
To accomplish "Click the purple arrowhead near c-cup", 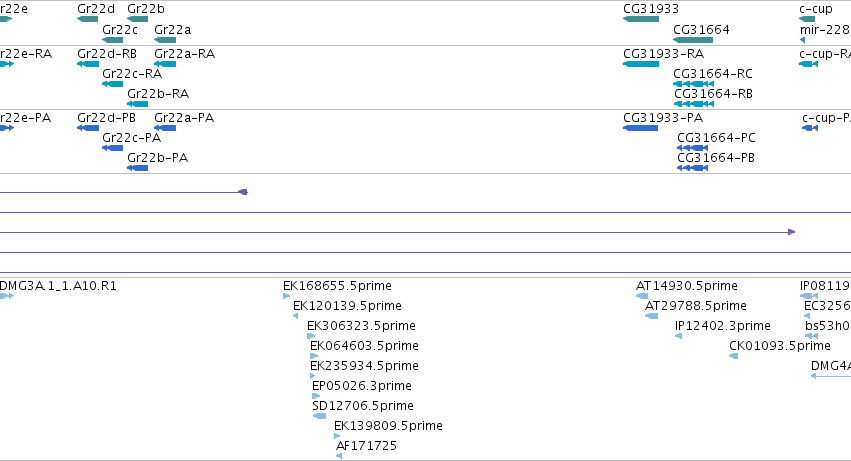I will [792, 232].
